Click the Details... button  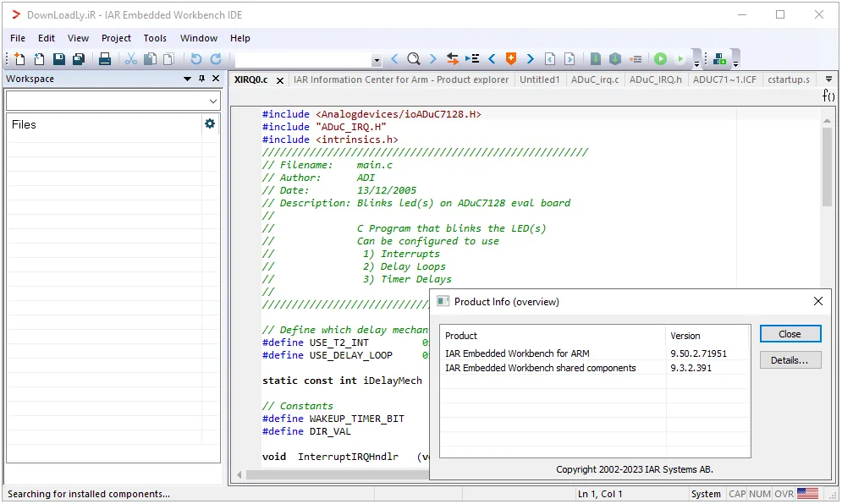tap(790, 360)
